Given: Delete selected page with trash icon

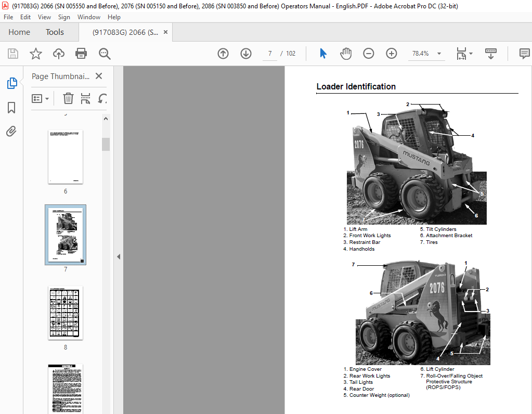Looking at the screenshot, I should [68, 98].
